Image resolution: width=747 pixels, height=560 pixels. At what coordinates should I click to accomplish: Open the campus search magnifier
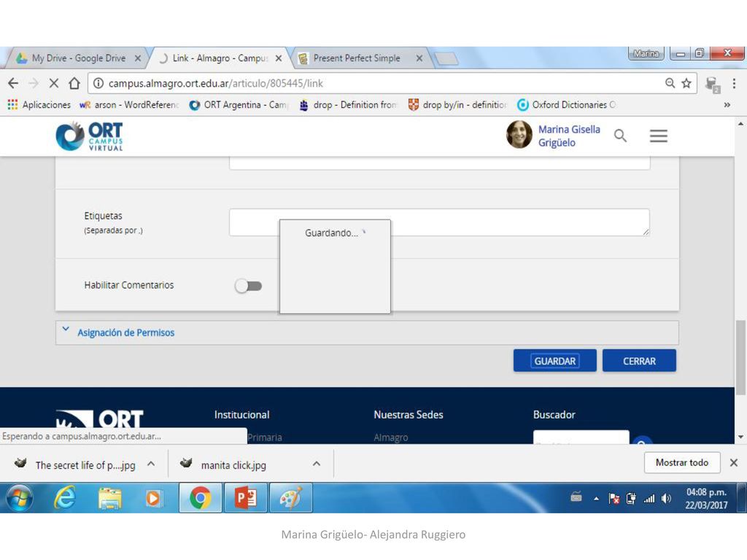tap(620, 136)
